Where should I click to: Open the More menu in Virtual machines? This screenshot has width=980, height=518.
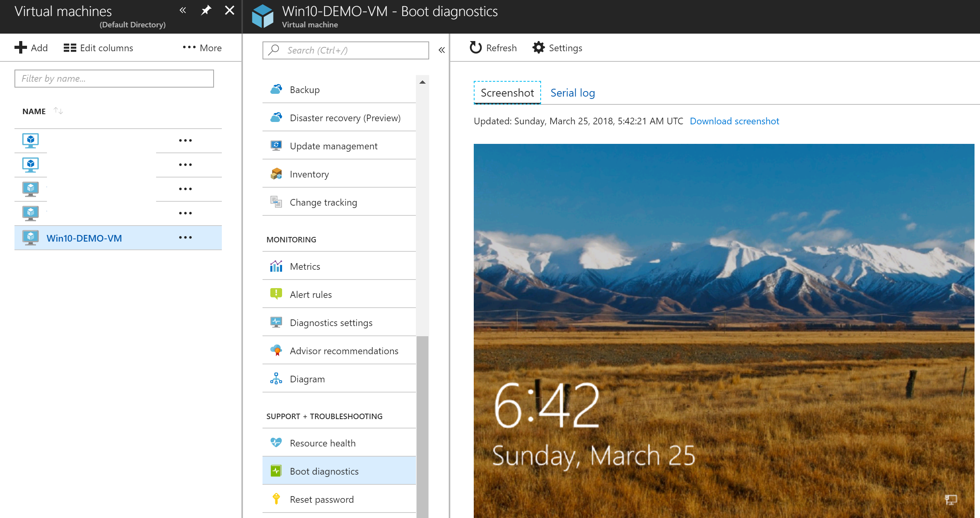coord(201,48)
